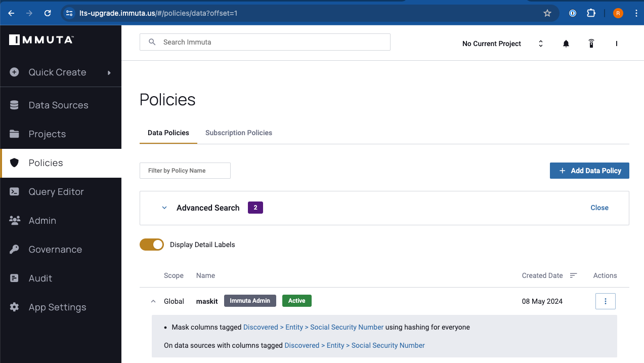Switch to Subscription Policies tab
This screenshot has height=363, width=644.
[x=238, y=133]
